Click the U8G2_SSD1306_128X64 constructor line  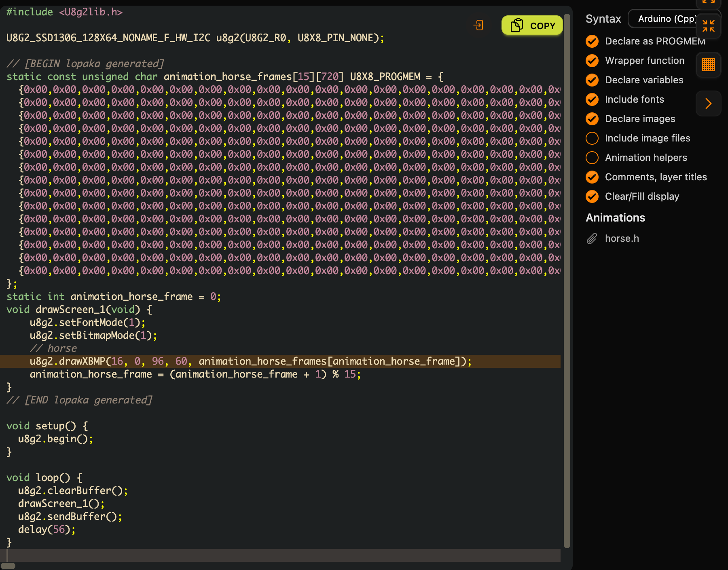195,38
